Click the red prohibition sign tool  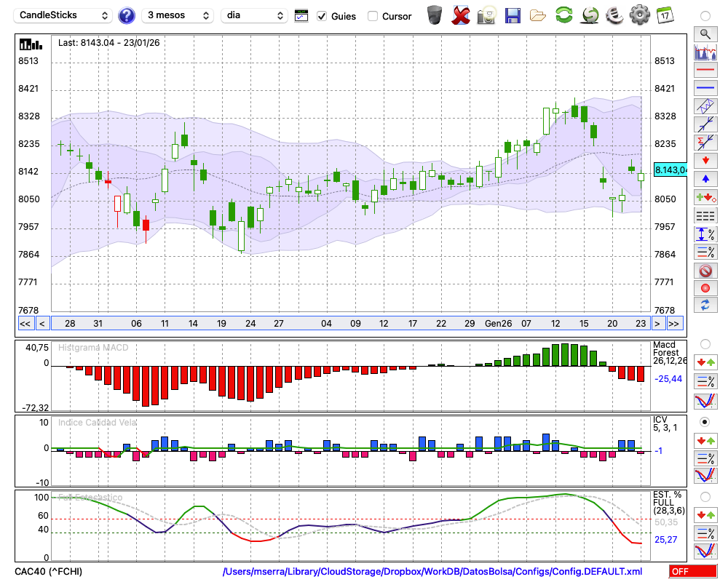[705, 271]
